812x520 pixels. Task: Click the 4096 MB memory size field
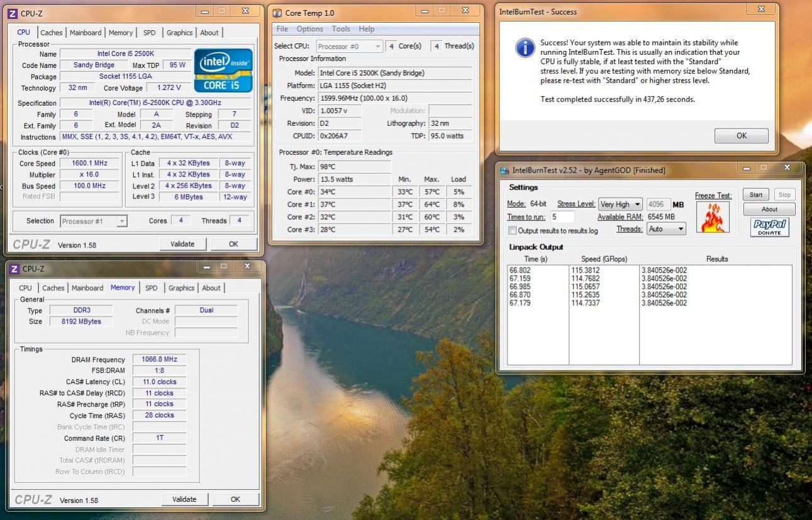(x=658, y=204)
